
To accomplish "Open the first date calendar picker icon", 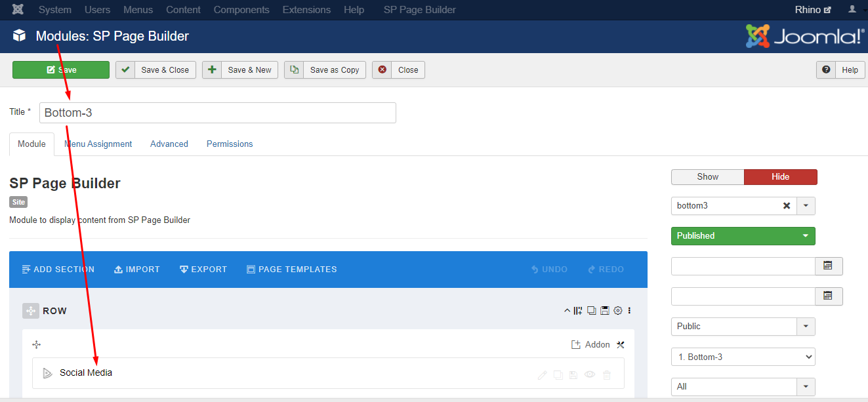I will pyautogui.click(x=828, y=266).
